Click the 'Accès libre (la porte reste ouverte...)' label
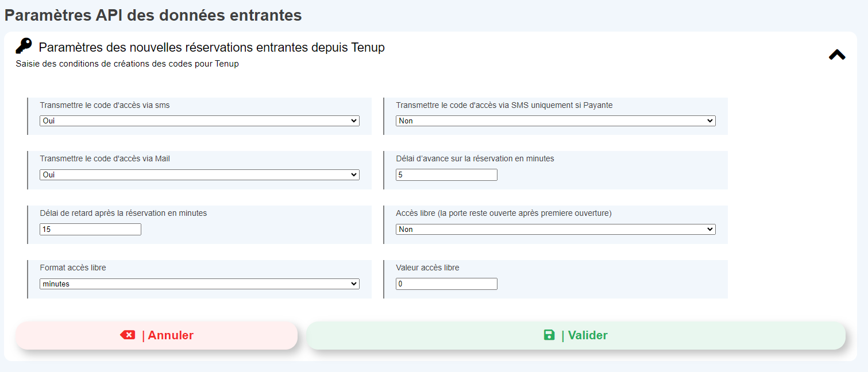The height and width of the screenshot is (372, 868). coord(504,213)
